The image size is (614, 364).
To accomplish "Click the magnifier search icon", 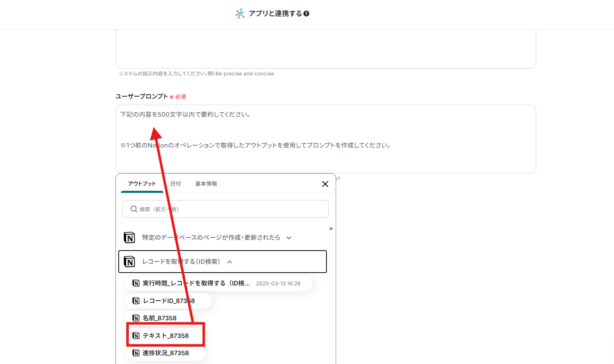I will 134,209.
